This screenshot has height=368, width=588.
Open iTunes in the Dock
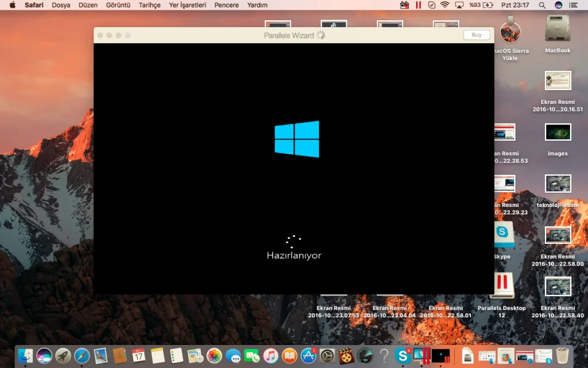[271, 356]
